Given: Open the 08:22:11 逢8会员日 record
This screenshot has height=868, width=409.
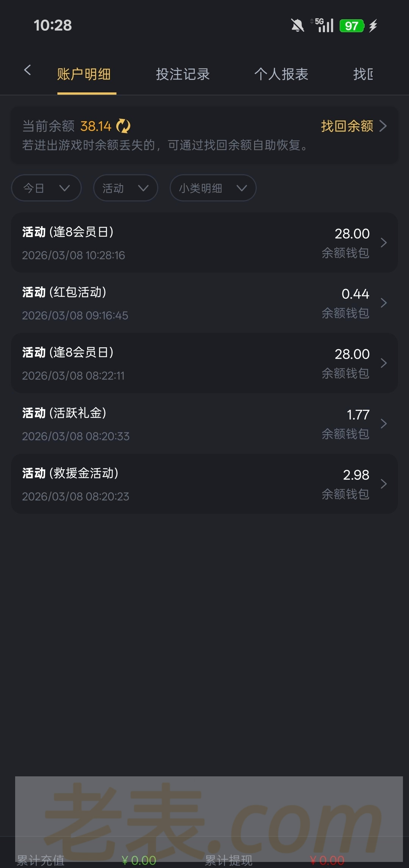Looking at the screenshot, I should click(x=204, y=363).
